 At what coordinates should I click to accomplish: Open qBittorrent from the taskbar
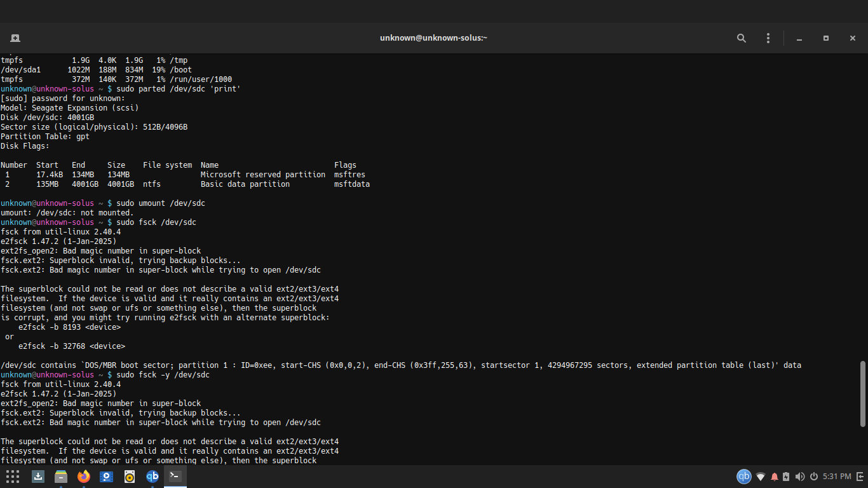153,477
